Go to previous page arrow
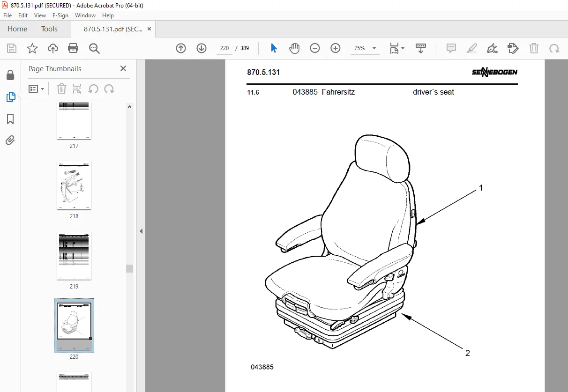 click(181, 48)
